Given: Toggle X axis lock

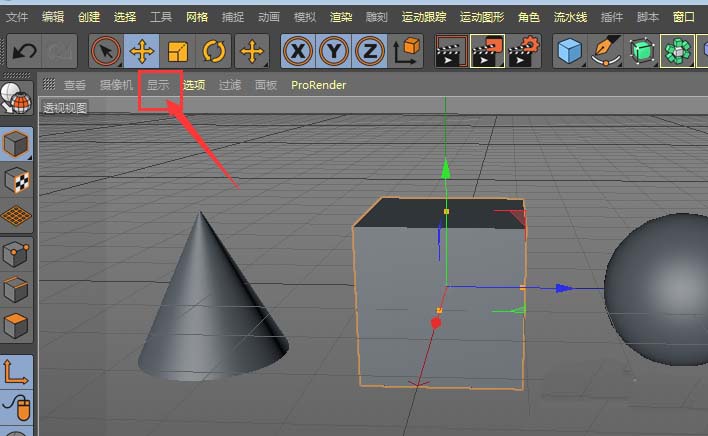Looking at the screenshot, I should coord(298,51).
